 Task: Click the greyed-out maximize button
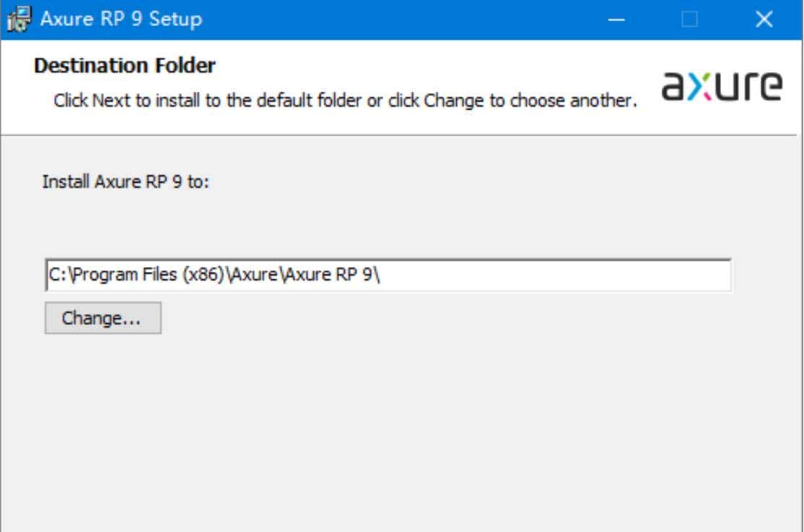tap(690, 19)
